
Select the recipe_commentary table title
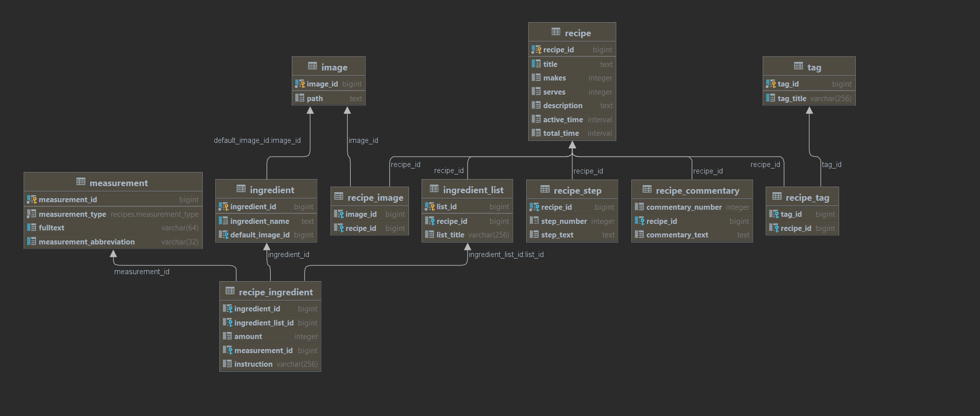697,191
